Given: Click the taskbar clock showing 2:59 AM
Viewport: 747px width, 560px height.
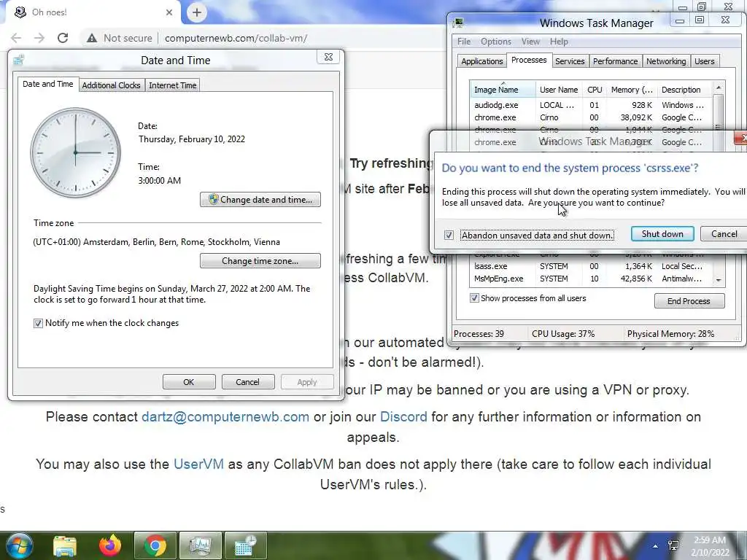Looking at the screenshot, I should (711, 546).
